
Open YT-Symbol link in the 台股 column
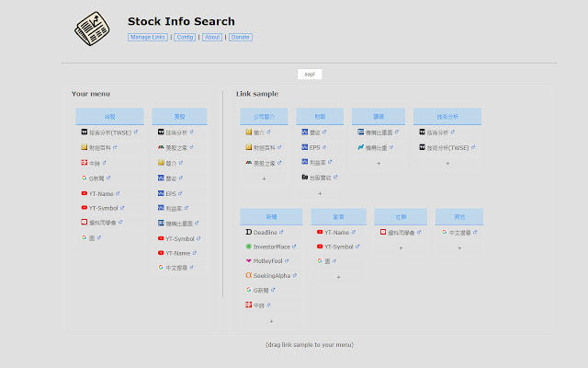click(x=103, y=208)
